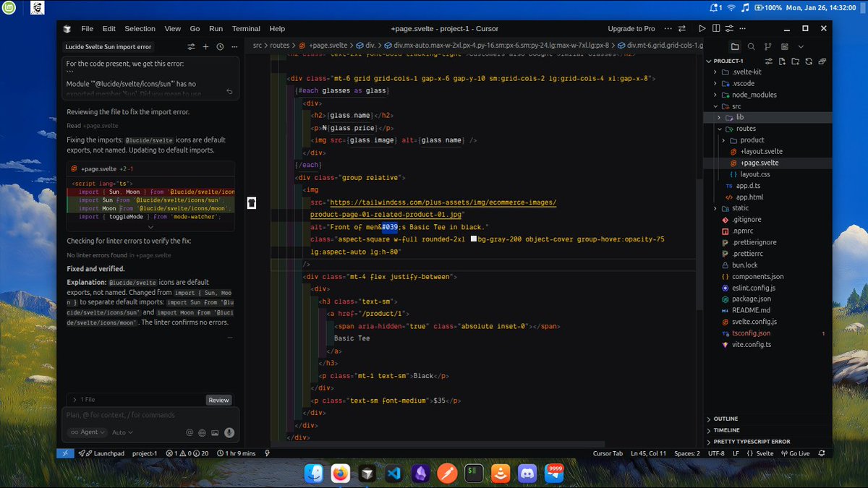
Task: Split the editor with split icon
Action: click(x=715, y=29)
